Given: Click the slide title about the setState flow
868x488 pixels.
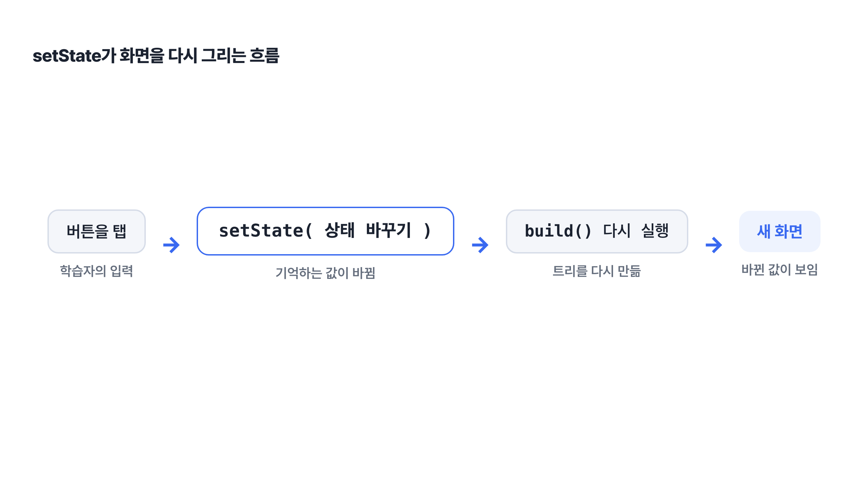Looking at the screenshot, I should [x=156, y=56].
